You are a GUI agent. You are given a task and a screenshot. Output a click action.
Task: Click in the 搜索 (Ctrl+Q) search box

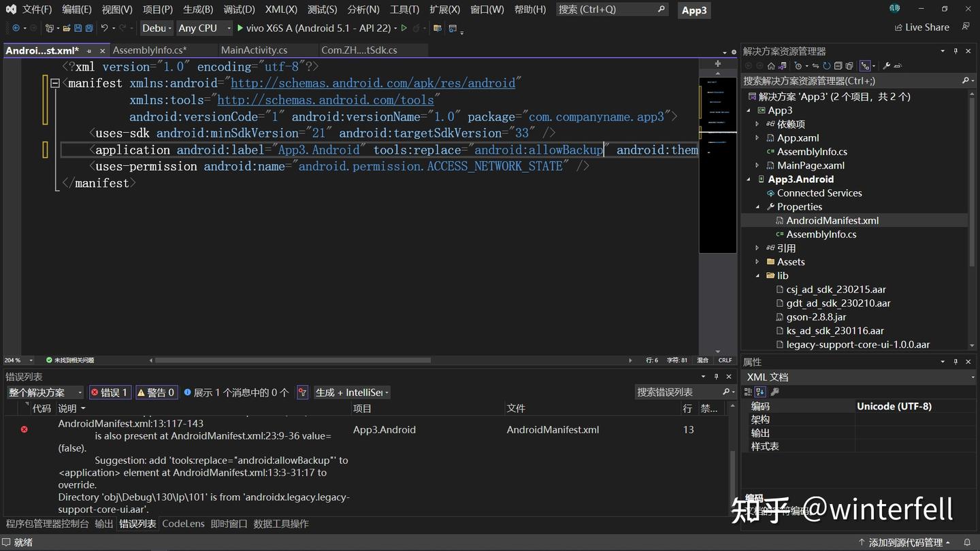[612, 10]
